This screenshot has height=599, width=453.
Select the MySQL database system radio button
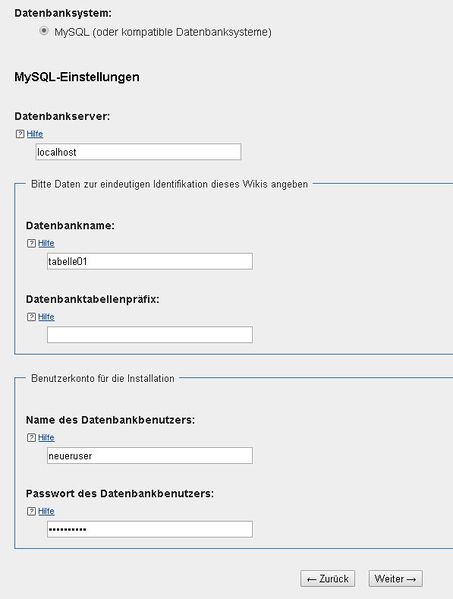pyautogui.click(x=44, y=31)
